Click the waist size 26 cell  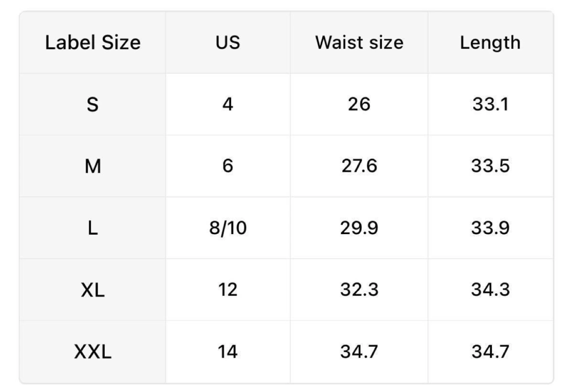pos(359,104)
